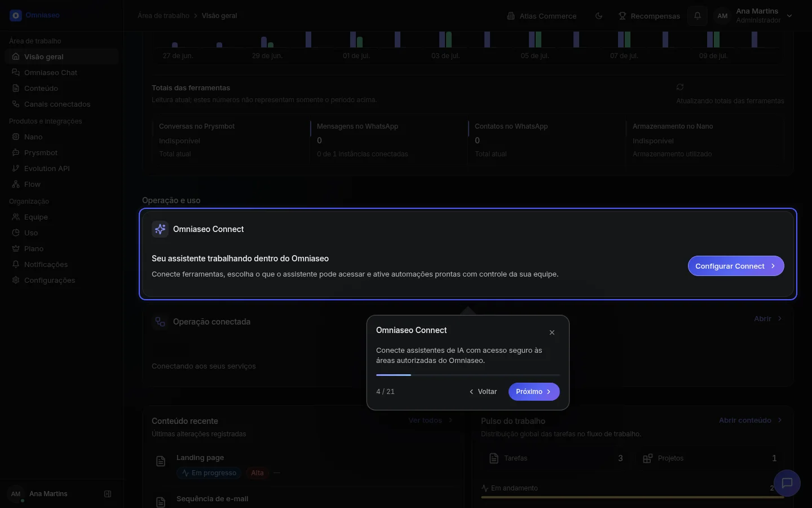This screenshot has width=812, height=508.
Task: Click the Prysmbot sidebar icon
Action: pos(16,152)
